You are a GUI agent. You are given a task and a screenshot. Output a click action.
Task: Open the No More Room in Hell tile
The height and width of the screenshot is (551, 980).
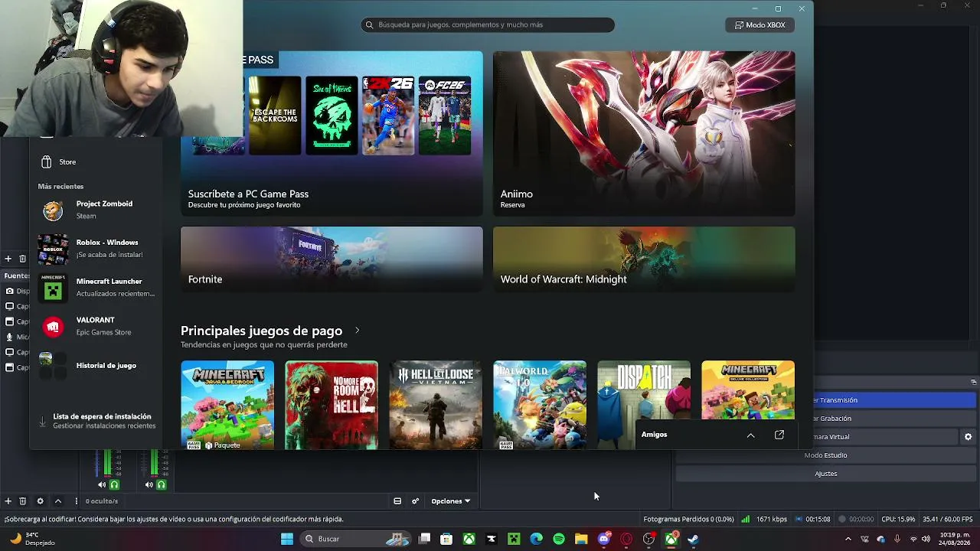pos(332,405)
